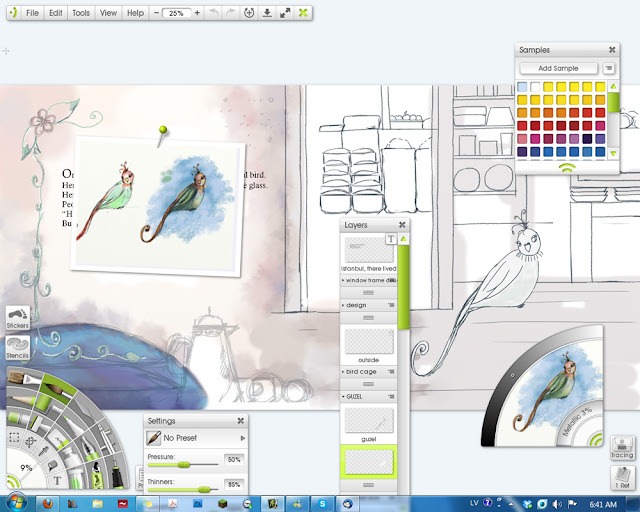Pick the Color Sampler eyedropper tool
The image size is (640, 512).
(43, 451)
